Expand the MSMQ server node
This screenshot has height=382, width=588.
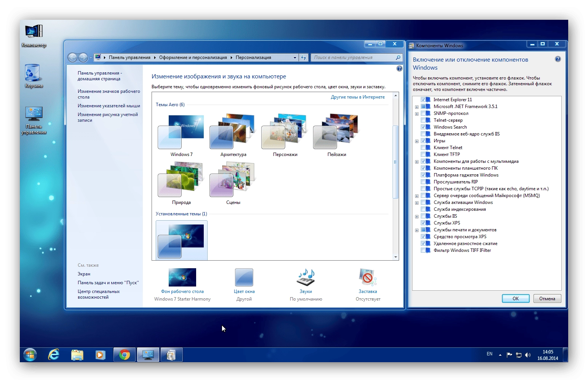click(417, 196)
